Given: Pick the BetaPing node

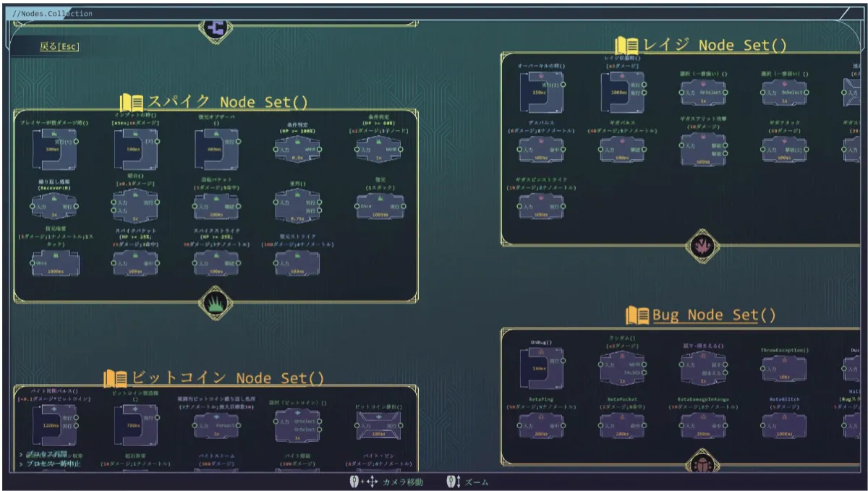Looking at the screenshot, I should click(x=540, y=426).
